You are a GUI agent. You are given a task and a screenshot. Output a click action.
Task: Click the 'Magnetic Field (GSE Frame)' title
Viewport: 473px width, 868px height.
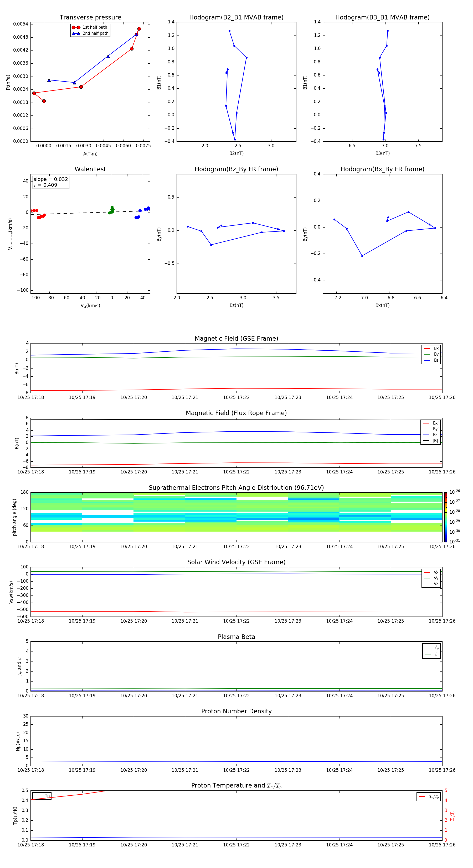point(236,338)
